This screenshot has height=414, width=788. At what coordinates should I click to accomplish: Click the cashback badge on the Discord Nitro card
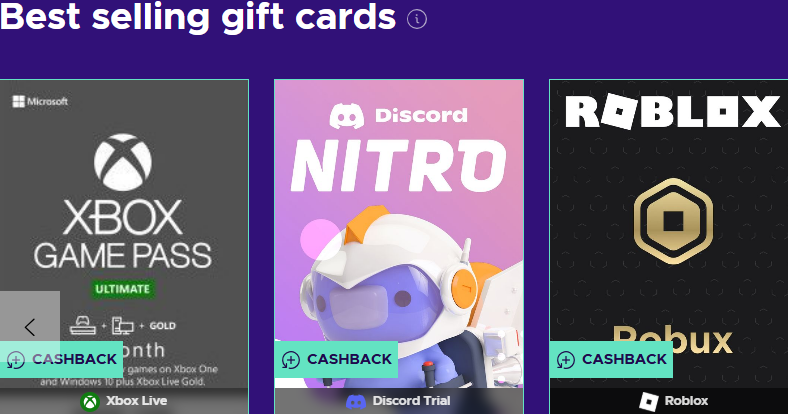click(336, 359)
